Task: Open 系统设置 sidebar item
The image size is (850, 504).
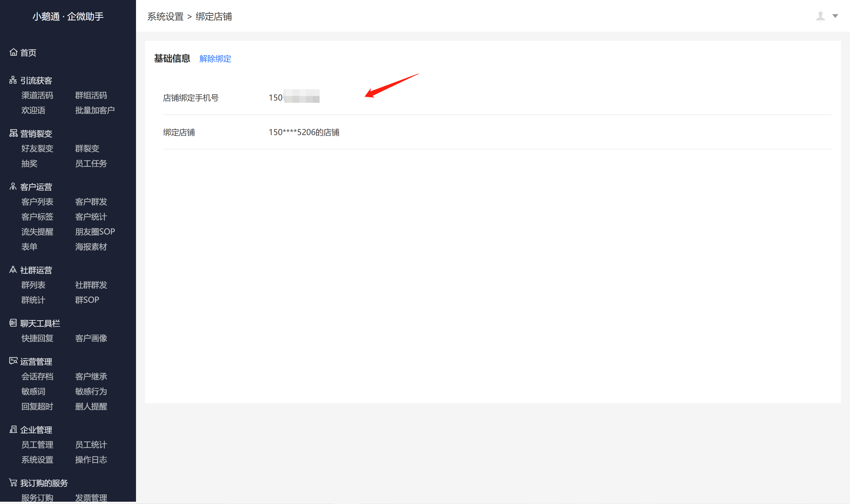Action: pyautogui.click(x=37, y=460)
